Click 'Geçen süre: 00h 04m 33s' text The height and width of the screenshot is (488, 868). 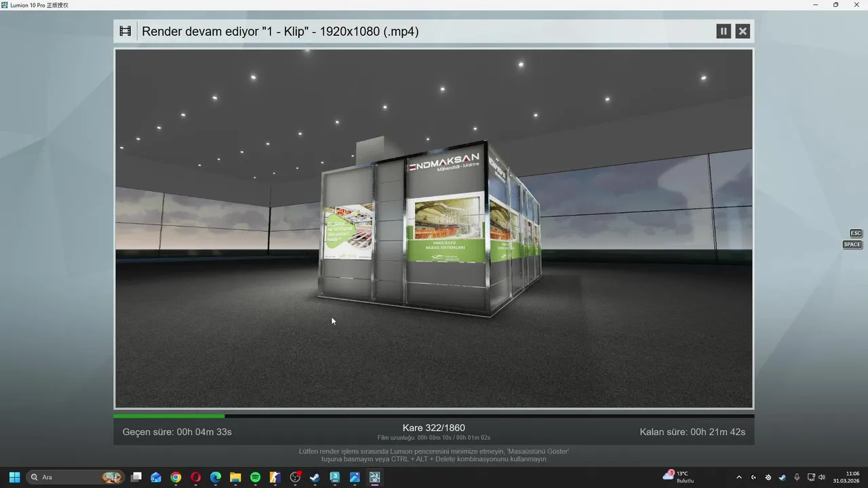pos(177,432)
